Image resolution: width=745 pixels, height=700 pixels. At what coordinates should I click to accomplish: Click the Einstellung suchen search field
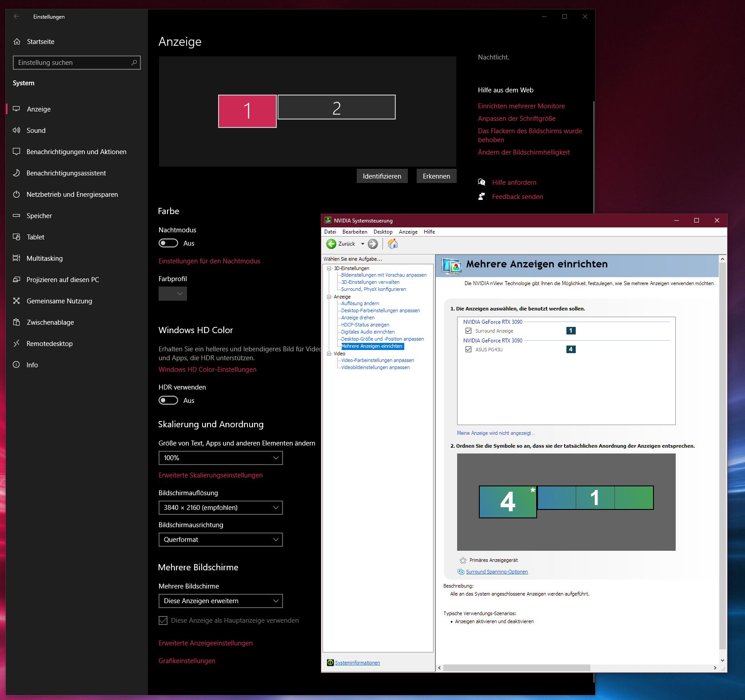[x=77, y=63]
